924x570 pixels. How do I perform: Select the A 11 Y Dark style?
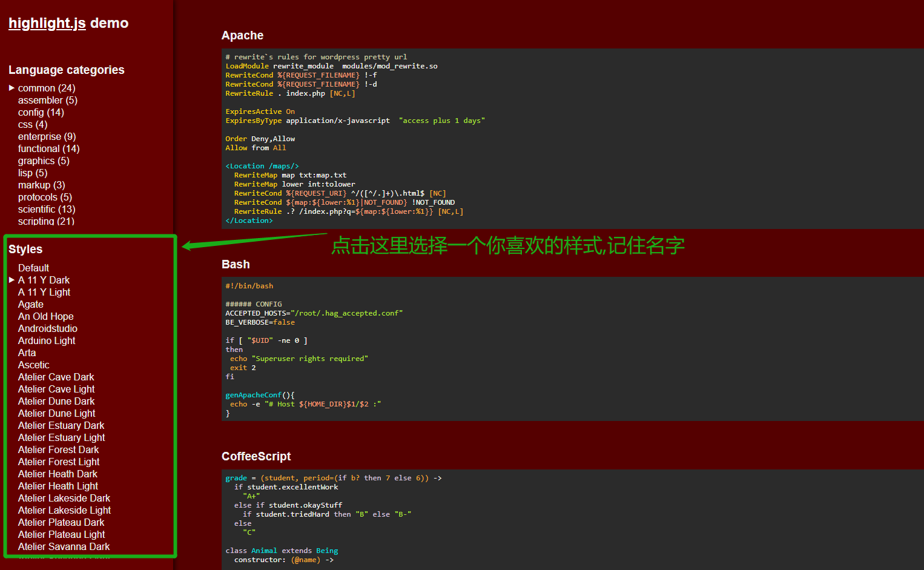click(44, 280)
